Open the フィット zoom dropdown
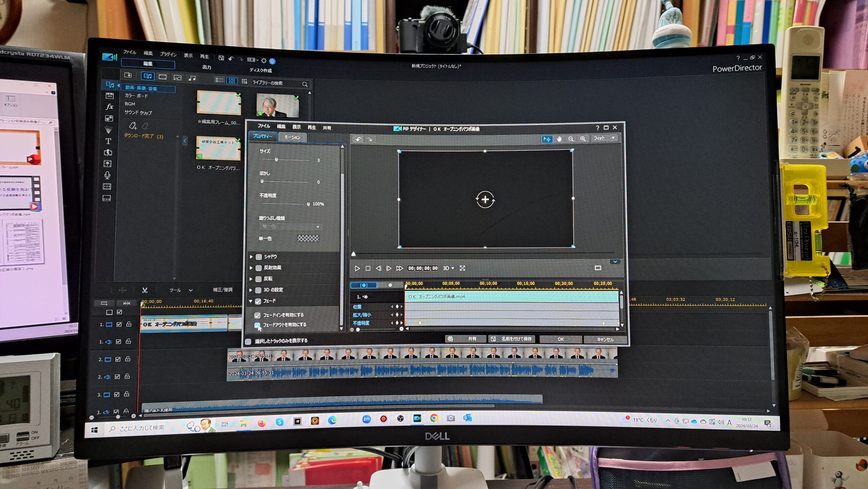The width and height of the screenshot is (868, 489). (605, 138)
